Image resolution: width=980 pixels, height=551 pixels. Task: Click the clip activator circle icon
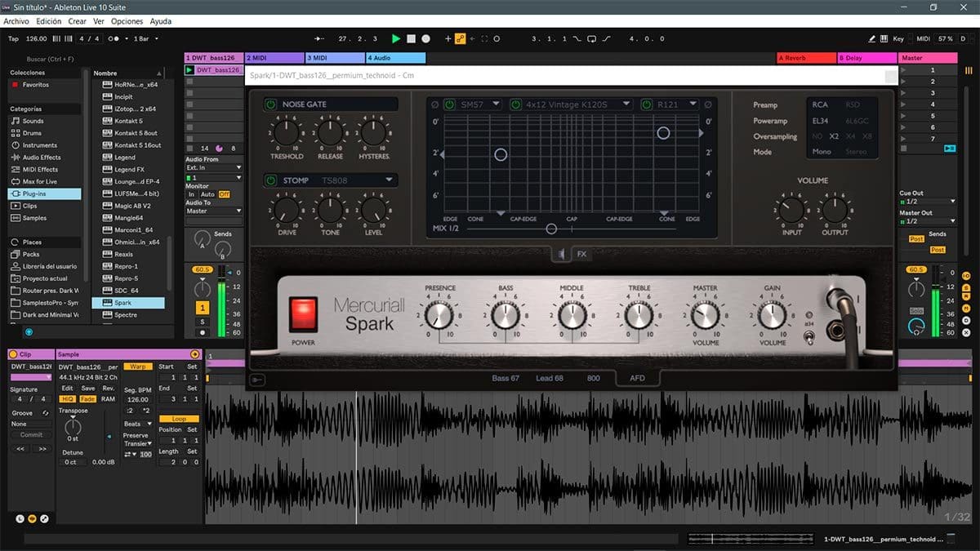point(14,354)
